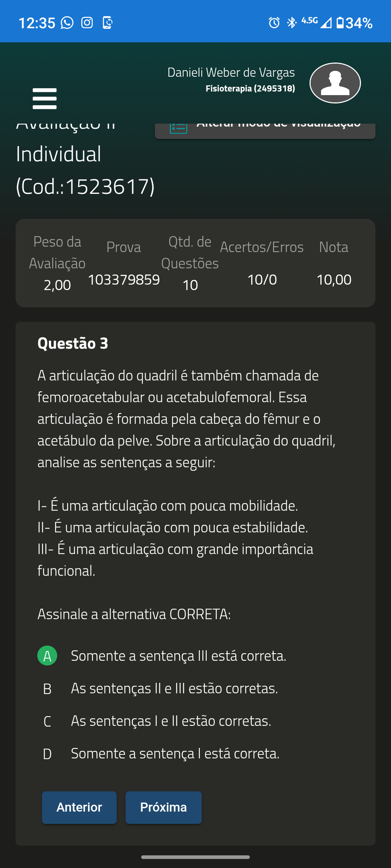The width and height of the screenshot is (391, 868).
Task: Tap the user name Danieli Weber de Vargas
Action: pos(231,72)
